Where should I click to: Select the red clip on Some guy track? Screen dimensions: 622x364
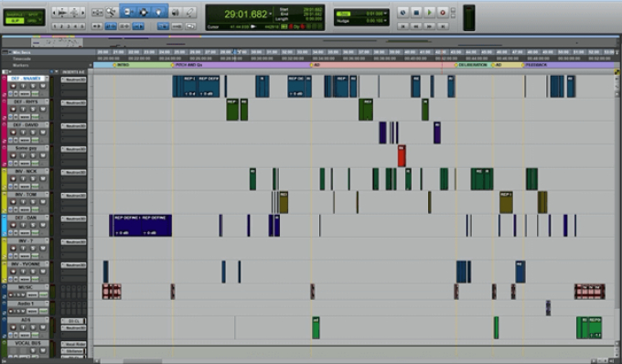[x=402, y=155]
